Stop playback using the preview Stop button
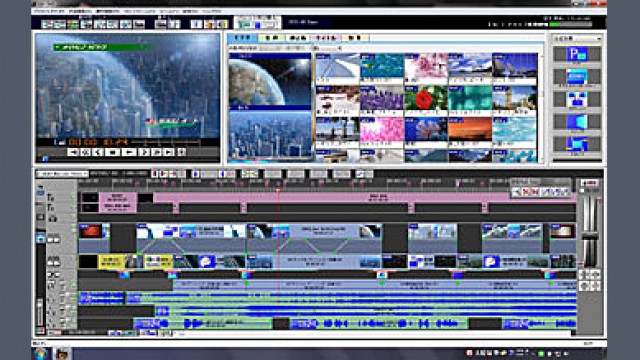 coord(113,152)
